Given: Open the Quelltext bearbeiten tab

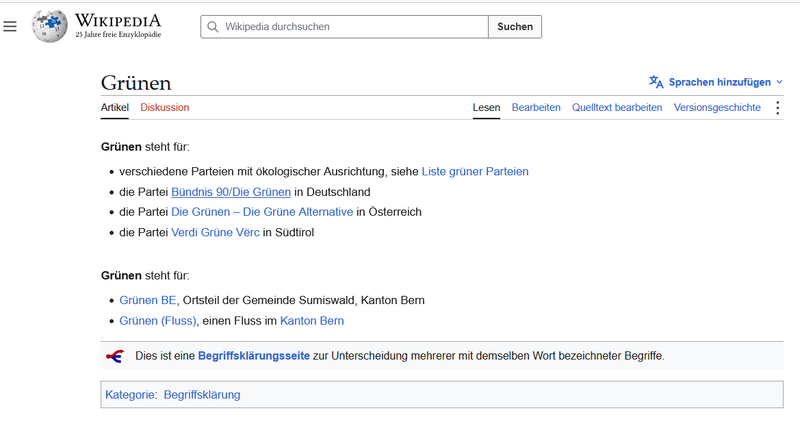Looking at the screenshot, I should tap(617, 108).
